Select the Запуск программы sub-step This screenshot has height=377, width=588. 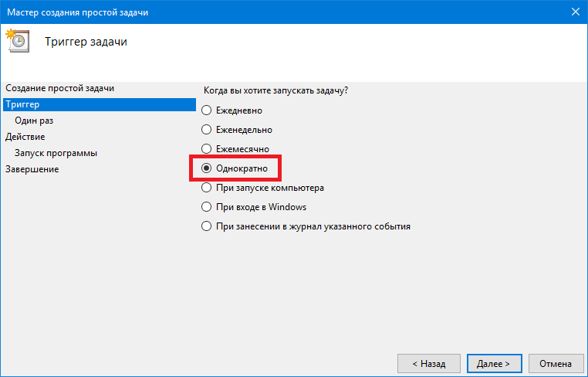click(56, 153)
